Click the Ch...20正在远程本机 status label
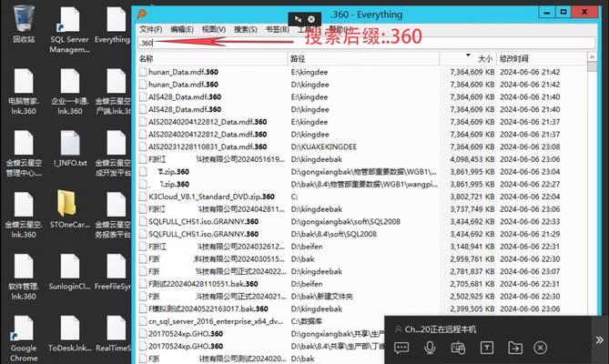Screen dimensions: 609x364 click(440, 329)
